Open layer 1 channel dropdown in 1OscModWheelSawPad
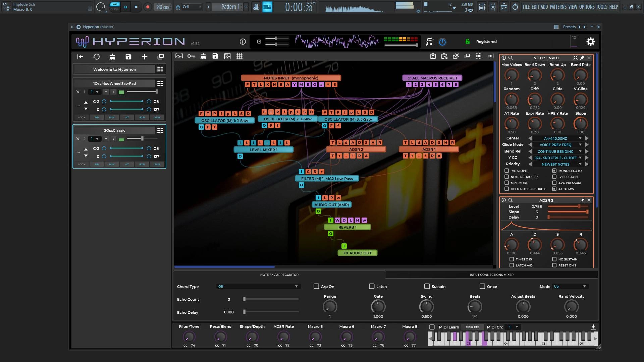This screenshot has width=644, height=362. (95, 92)
